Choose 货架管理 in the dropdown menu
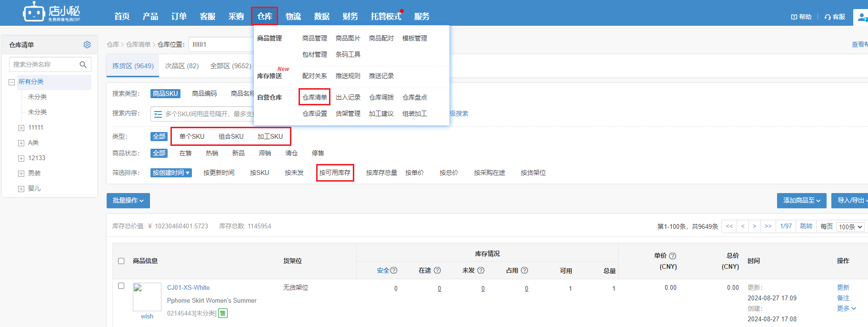868x327 pixels. [348, 113]
